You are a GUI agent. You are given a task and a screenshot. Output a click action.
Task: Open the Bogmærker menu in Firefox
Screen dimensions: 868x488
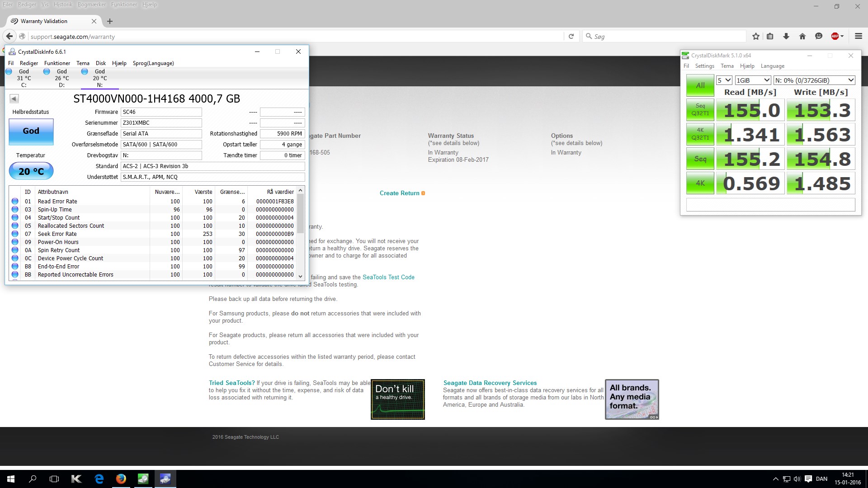91,5
